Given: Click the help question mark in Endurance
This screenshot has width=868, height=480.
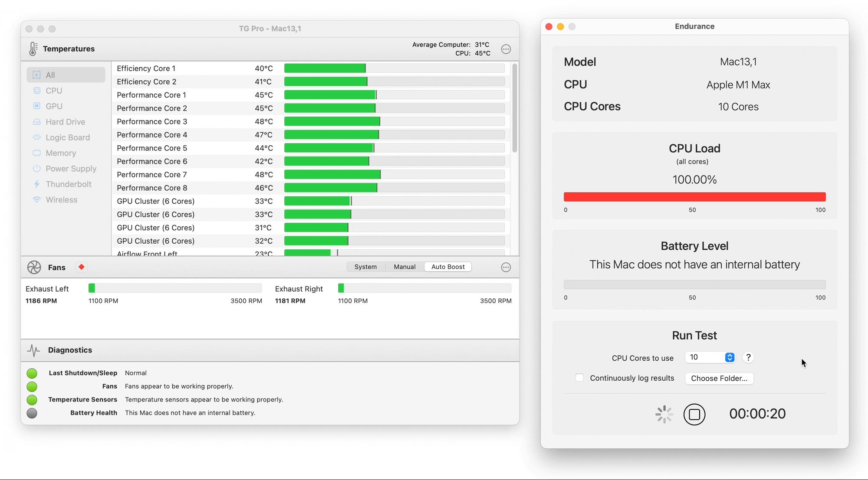Looking at the screenshot, I should click(748, 357).
